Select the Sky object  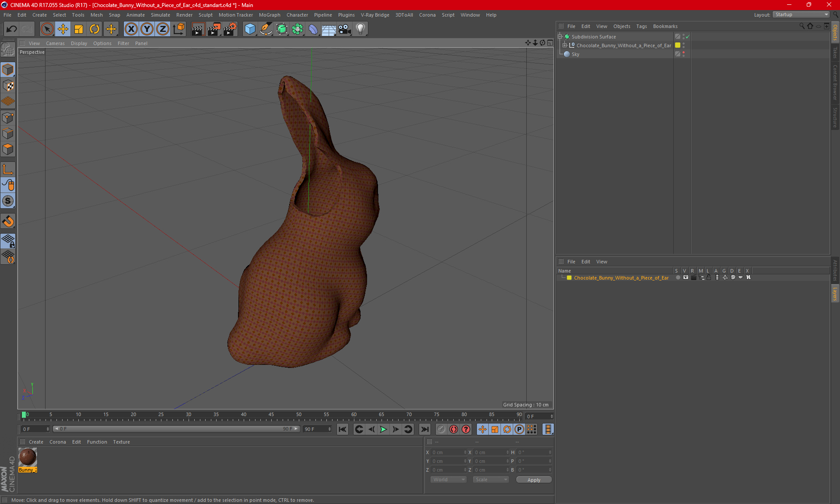tap(575, 54)
